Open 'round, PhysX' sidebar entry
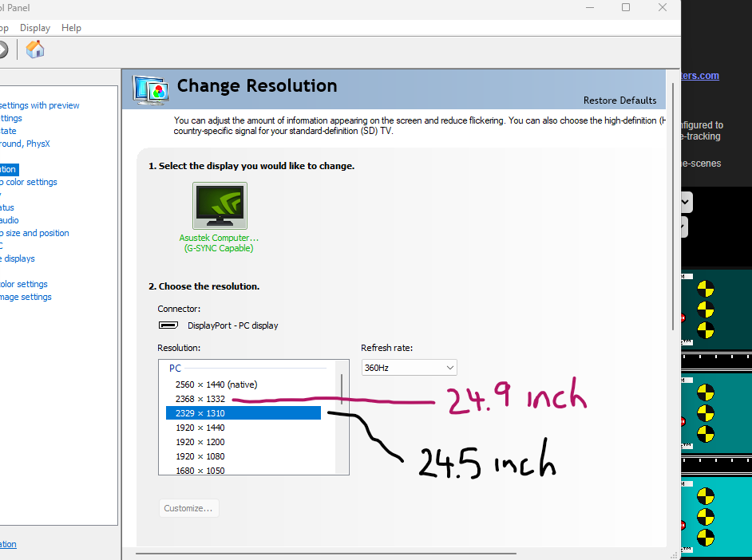 (25, 144)
